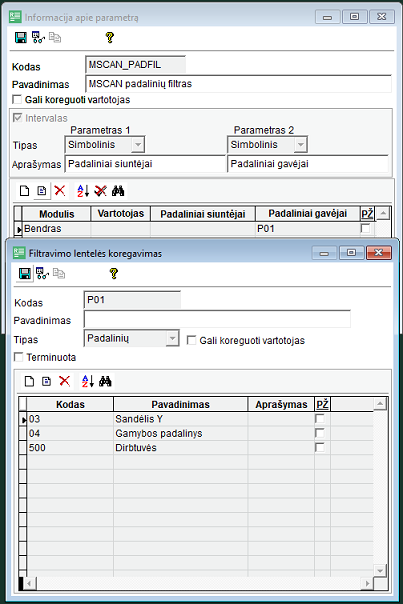Click Aprašymas field Padaliniai siuntėjai

[x=145, y=164]
